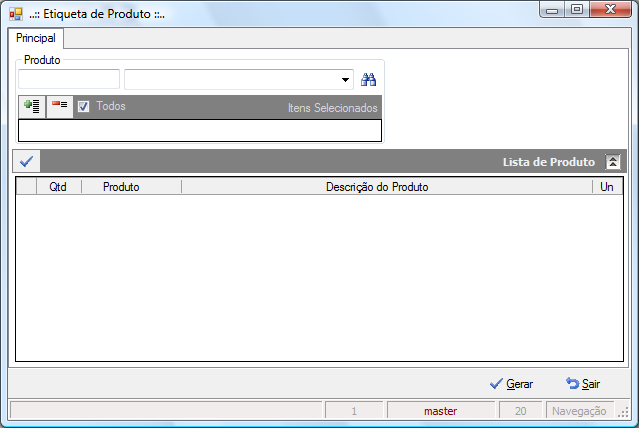
Task: Click the green plus add-item icon
Action: tap(32, 107)
